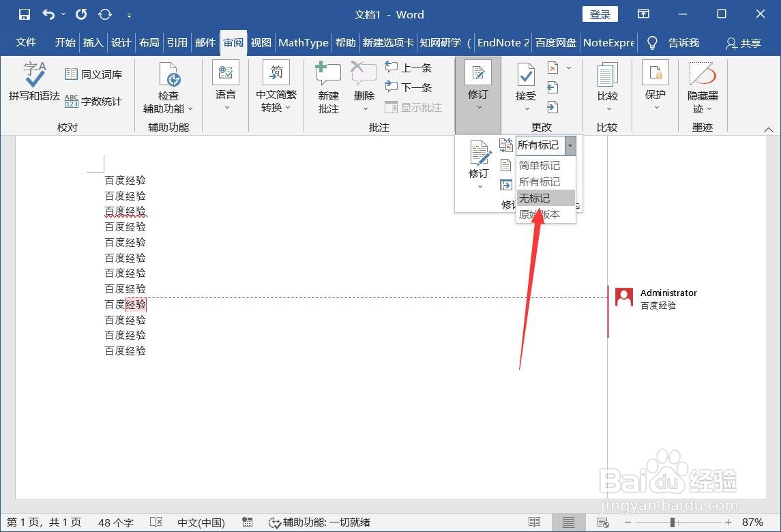
Task: Switch to the 视图 ribbon tab
Action: pyautogui.click(x=260, y=42)
